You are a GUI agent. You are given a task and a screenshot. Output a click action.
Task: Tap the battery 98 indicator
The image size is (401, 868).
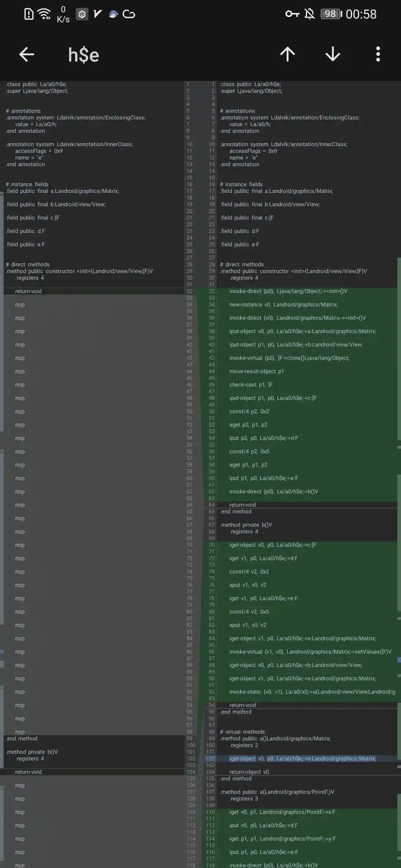coord(331,14)
